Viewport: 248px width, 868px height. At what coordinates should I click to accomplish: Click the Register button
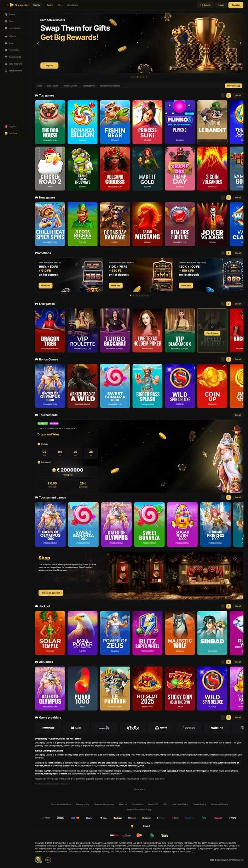pyautogui.click(x=236, y=5)
